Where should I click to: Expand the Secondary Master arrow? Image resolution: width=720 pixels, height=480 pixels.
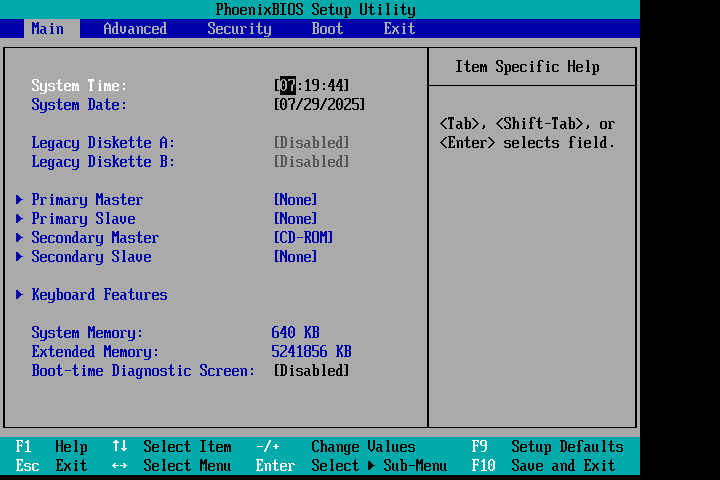pos(19,237)
